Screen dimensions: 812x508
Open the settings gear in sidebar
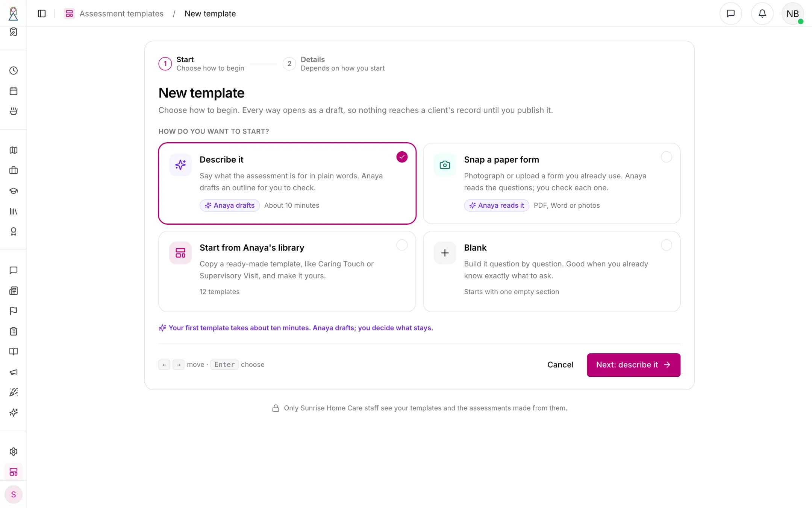(14, 452)
